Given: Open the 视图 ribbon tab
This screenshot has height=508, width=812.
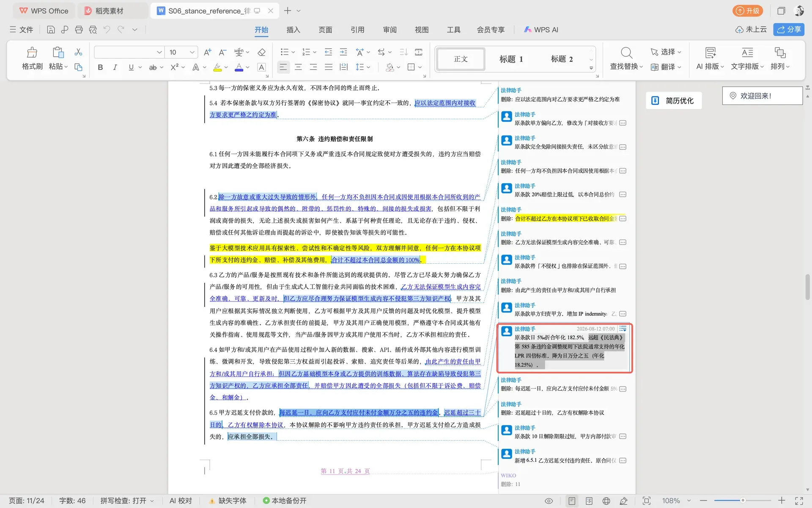Looking at the screenshot, I should [422, 30].
